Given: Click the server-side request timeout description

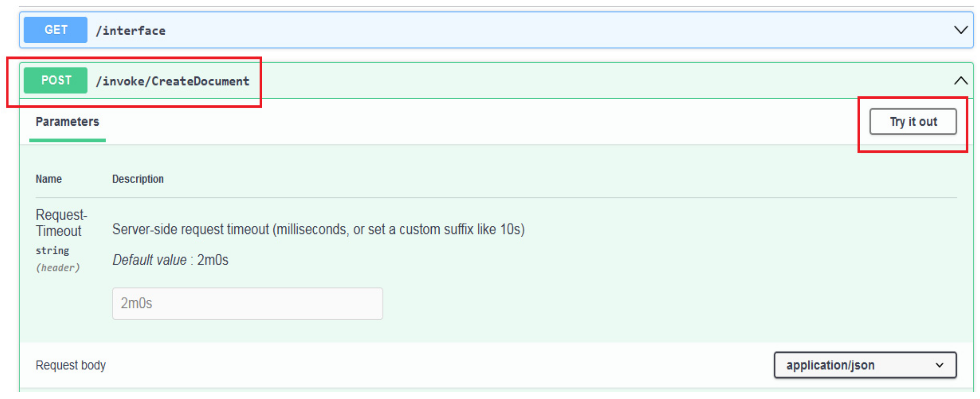Looking at the screenshot, I should [x=318, y=229].
